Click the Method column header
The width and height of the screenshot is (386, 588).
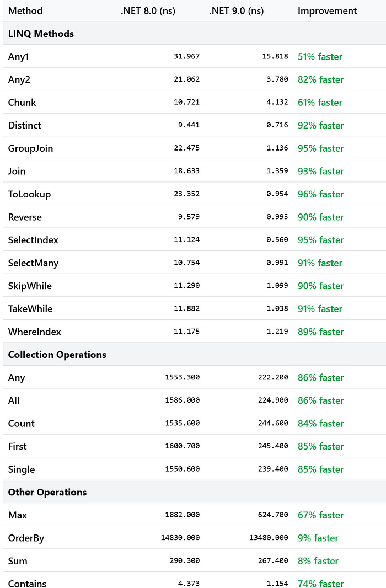coord(25,11)
